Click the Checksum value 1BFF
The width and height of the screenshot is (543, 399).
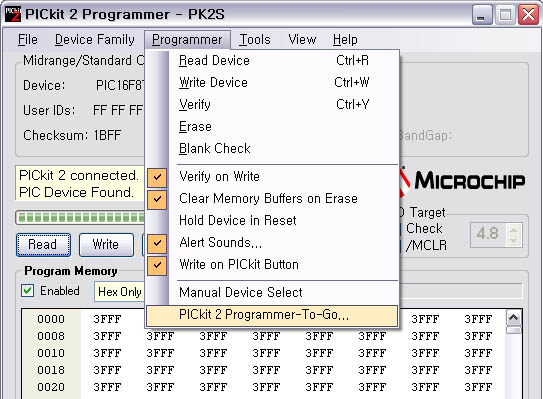pos(107,135)
